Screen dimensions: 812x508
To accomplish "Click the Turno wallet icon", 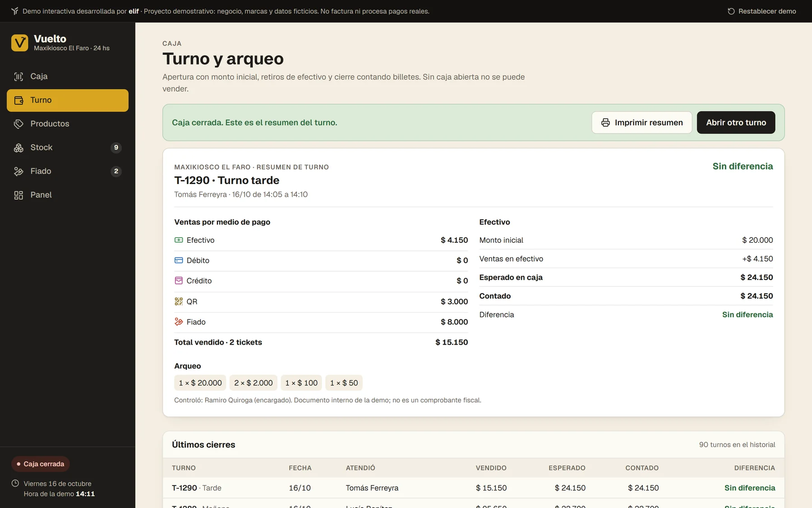I will tap(18, 100).
